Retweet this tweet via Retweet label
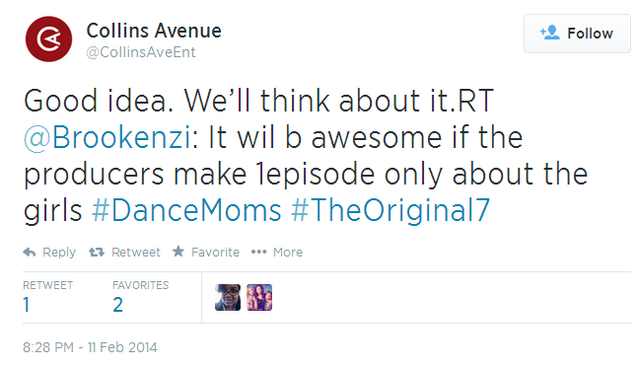Screen dimensions: 640x369 (x=136, y=252)
